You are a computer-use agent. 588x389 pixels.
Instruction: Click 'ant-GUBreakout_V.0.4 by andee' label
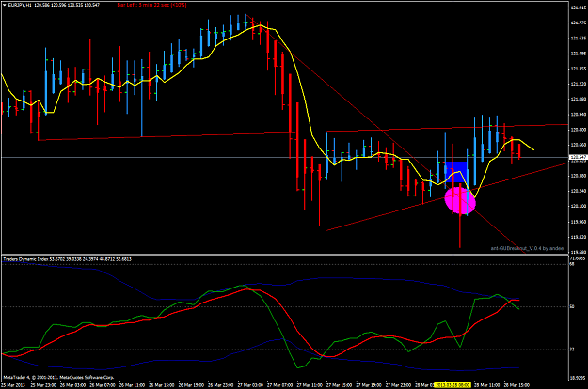(x=527, y=248)
